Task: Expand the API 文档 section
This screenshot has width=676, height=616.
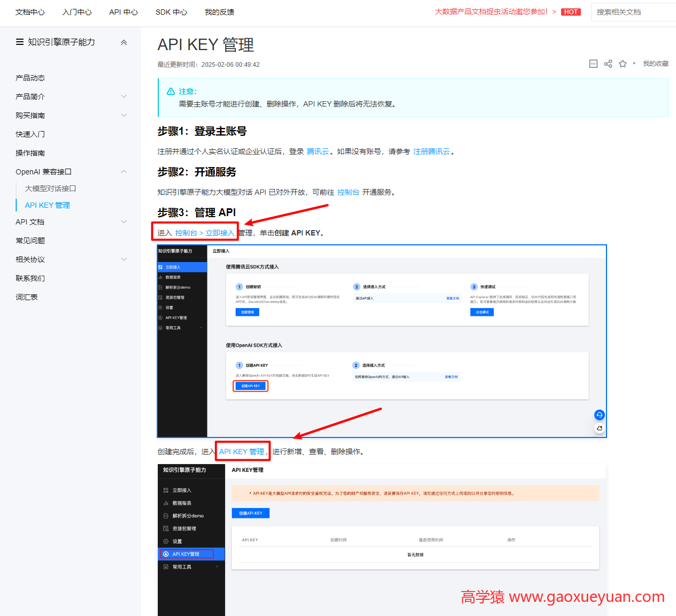Action: (x=124, y=221)
